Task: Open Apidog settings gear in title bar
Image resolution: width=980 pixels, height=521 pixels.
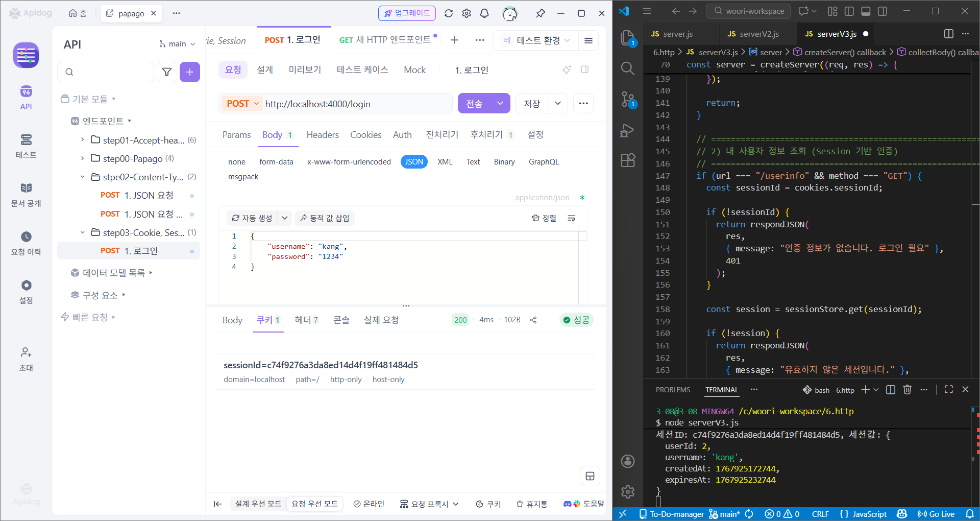Action: click(x=467, y=13)
